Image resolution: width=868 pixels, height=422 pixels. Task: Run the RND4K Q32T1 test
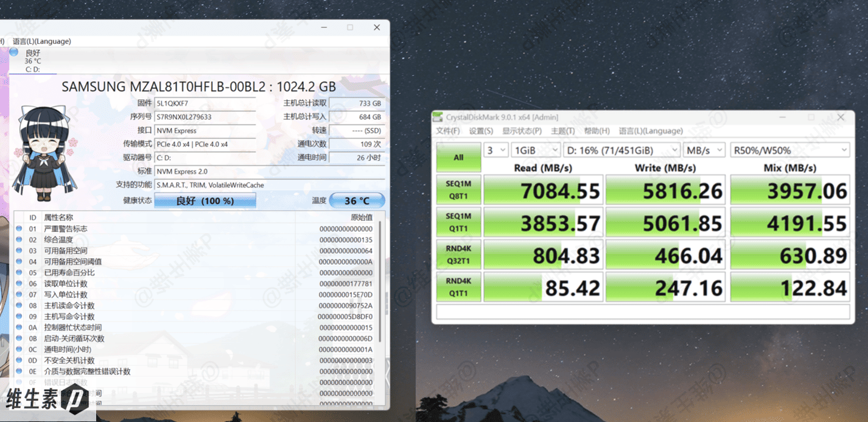(458, 255)
